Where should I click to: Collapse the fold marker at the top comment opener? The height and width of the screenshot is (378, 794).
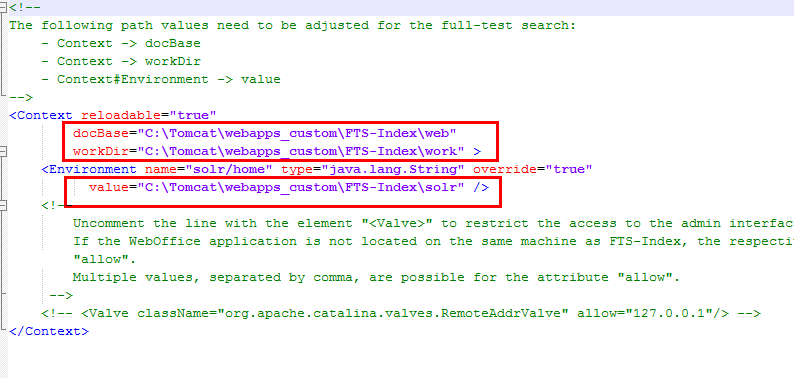click(4, 7)
